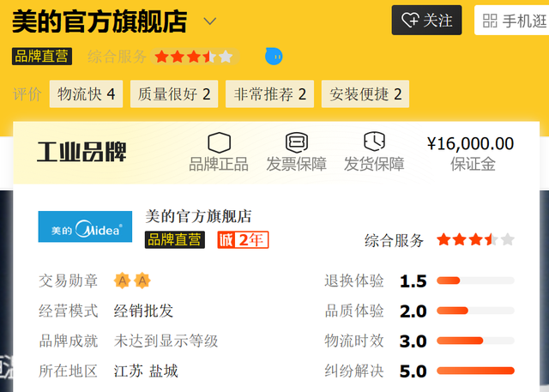Click the 发货保障 clock icon
Viewport: 549px width, 392px height.
coord(374,142)
